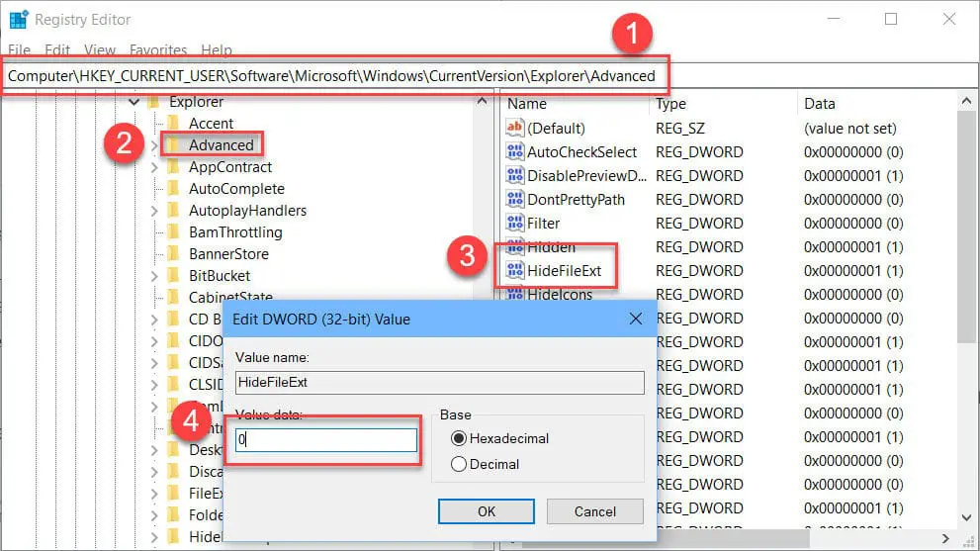
Task: Expand the AppContract key node
Action: point(153,167)
